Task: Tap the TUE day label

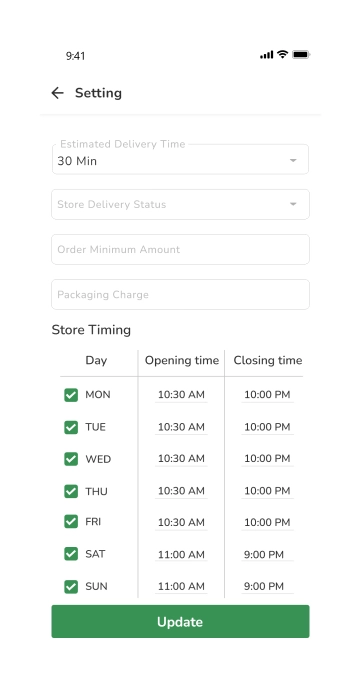Action: coord(95,427)
